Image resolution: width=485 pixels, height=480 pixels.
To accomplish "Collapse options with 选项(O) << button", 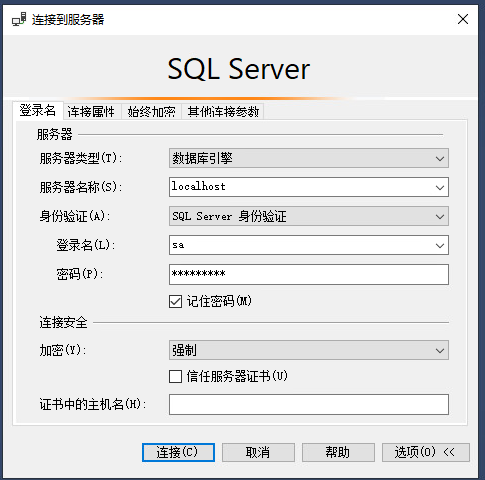I will (x=426, y=452).
